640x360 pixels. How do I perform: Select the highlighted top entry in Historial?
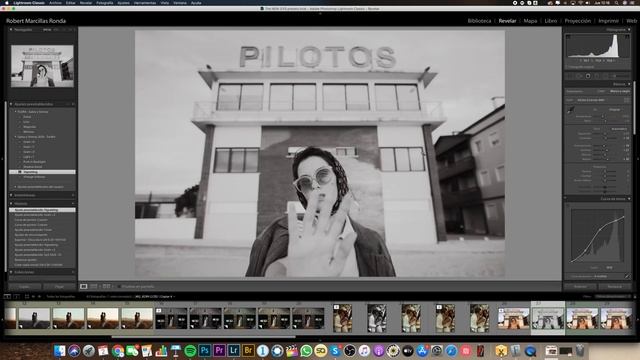pyautogui.click(x=42, y=210)
